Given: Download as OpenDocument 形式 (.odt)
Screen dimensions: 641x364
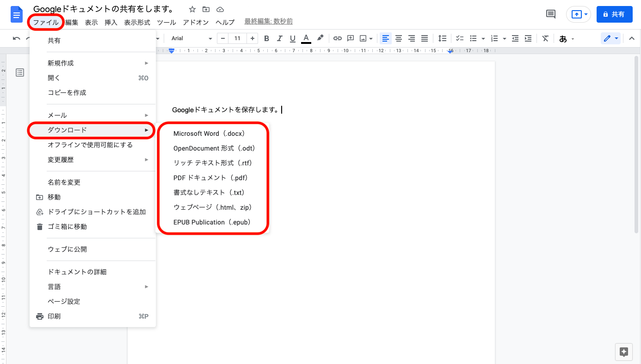Looking at the screenshot, I should pyautogui.click(x=213, y=148).
